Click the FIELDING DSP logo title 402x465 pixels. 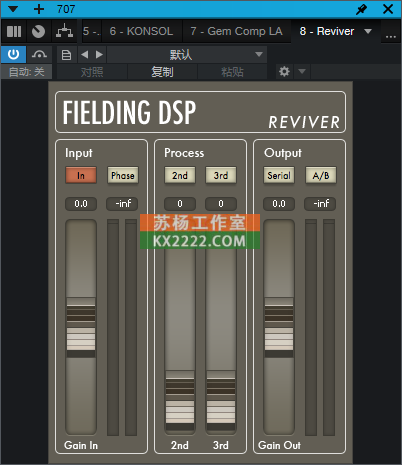pyautogui.click(x=129, y=112)
